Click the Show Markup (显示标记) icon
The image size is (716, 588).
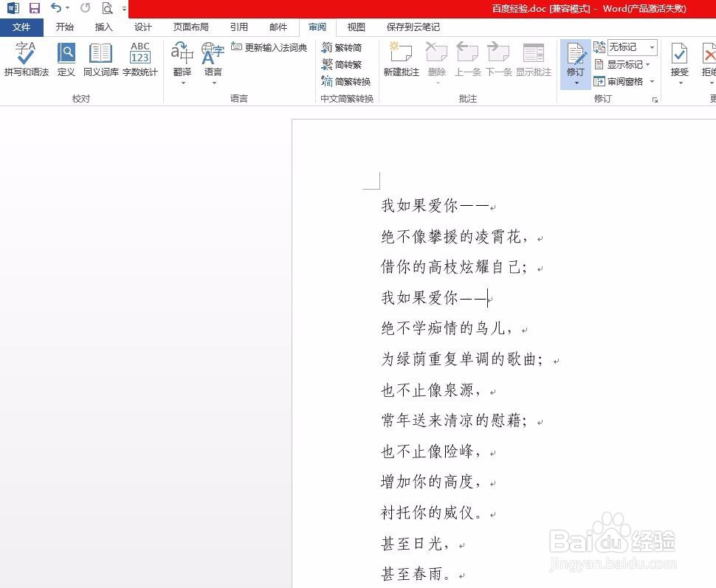click(599, 64)
